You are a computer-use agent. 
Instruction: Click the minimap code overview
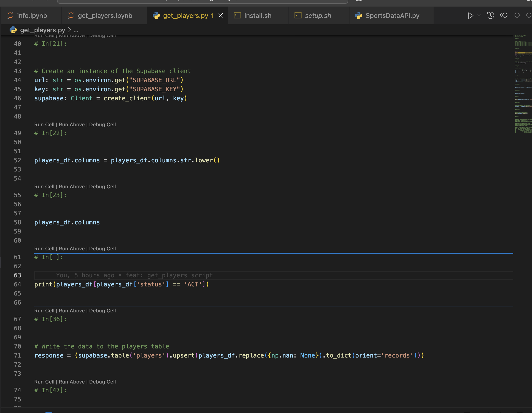pyautogui.click(x=523, y=84)
